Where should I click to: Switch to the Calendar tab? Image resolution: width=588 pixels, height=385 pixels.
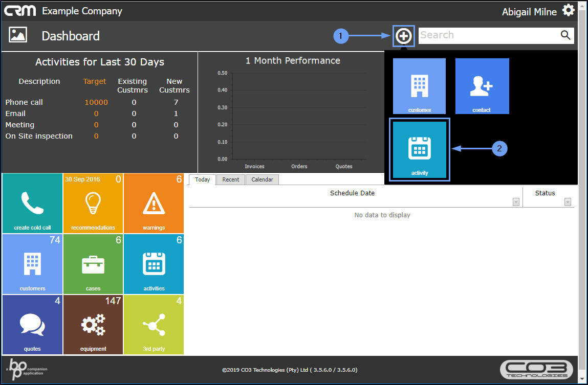[262, 179]
